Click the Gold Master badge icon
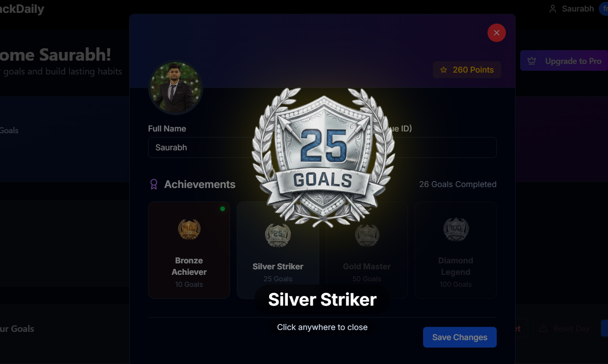This screenshot has height=364, width=608. point(367,235)
